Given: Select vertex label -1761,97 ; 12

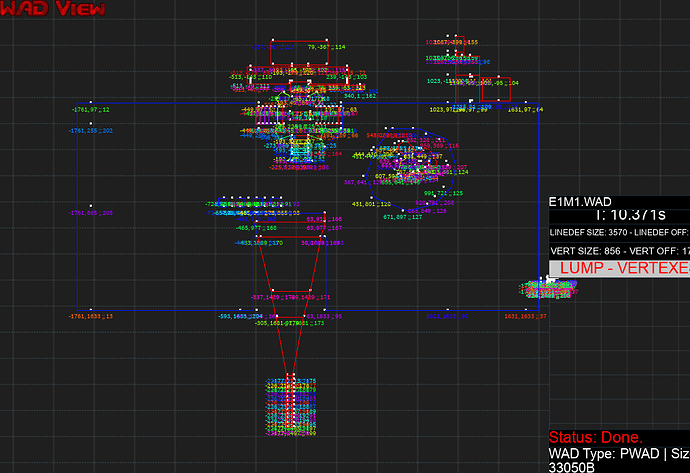Looking at the screenshot, I should (91, 110).
